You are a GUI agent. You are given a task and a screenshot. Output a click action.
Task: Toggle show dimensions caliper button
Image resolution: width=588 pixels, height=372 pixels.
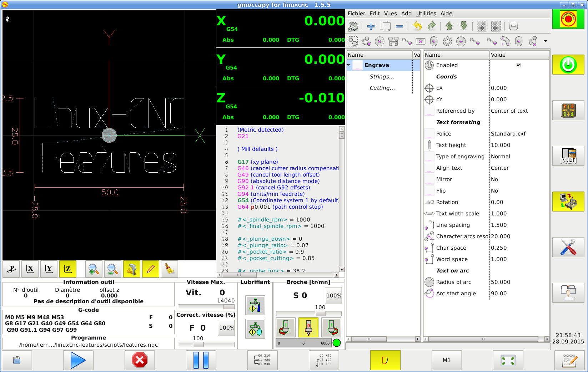[x=132, y=269]
